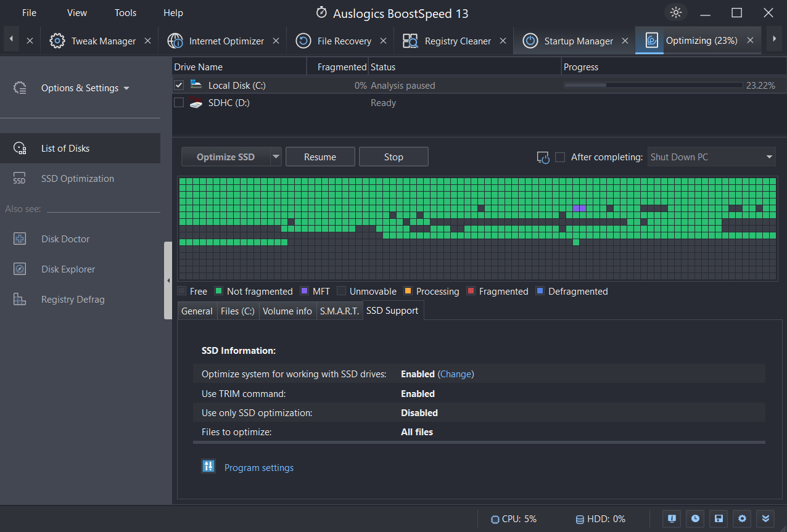787x532 pixels.
Task: Open the Disk Doctor icon
Action: coord(20,239)
